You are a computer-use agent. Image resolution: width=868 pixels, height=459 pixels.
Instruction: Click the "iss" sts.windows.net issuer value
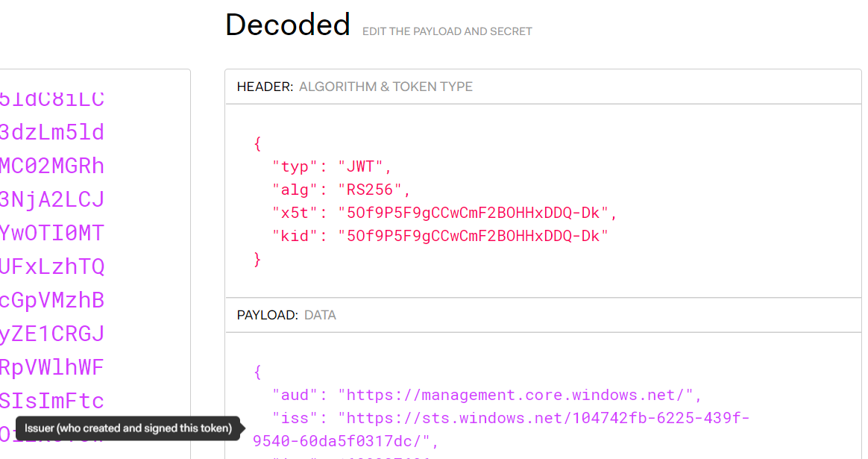[x=502, y=429]
